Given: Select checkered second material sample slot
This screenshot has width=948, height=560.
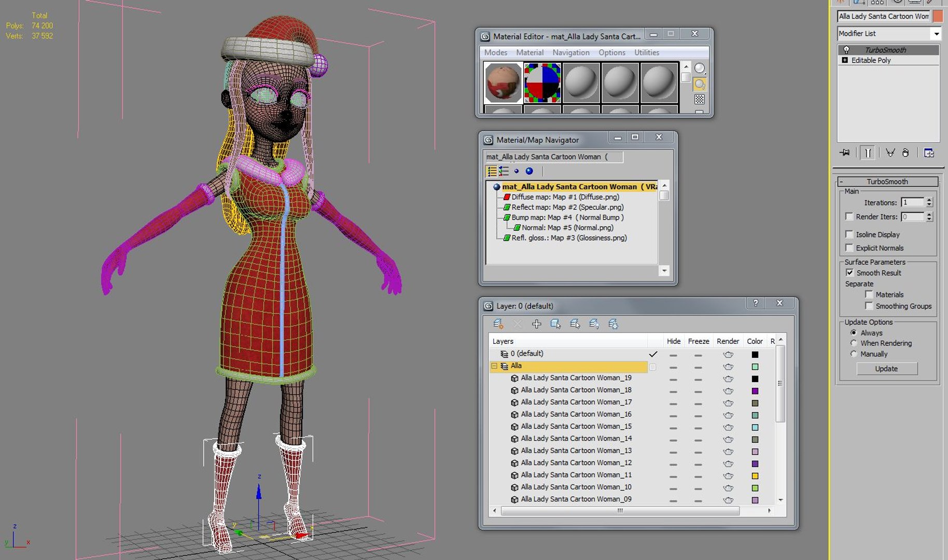Looking at the screenshot, I should [x=542, y=82].
